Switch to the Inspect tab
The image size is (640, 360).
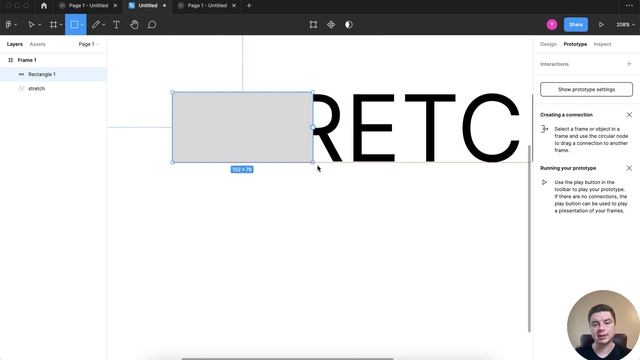click(602, 44)
